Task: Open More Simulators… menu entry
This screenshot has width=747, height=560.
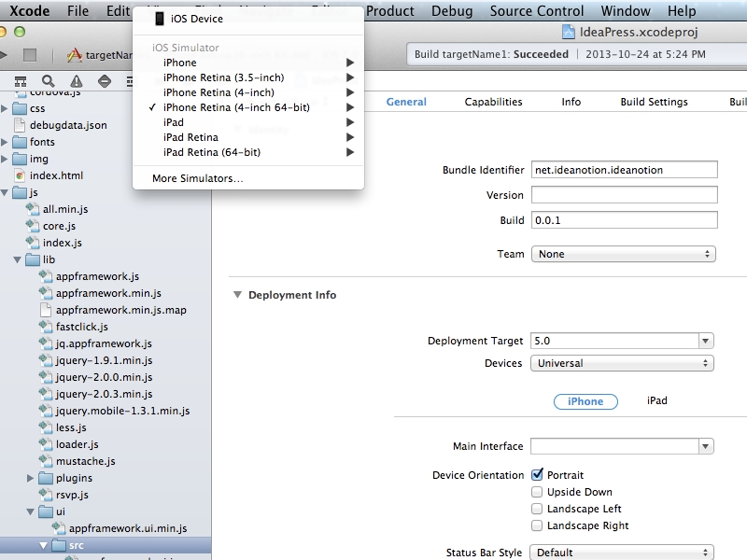Action: 248,178
